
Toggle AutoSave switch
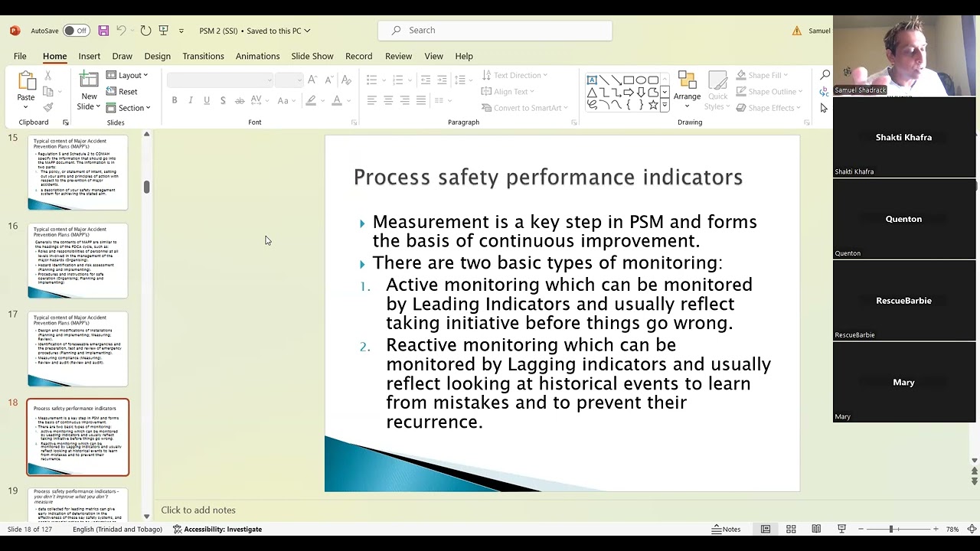click(76, 31)
